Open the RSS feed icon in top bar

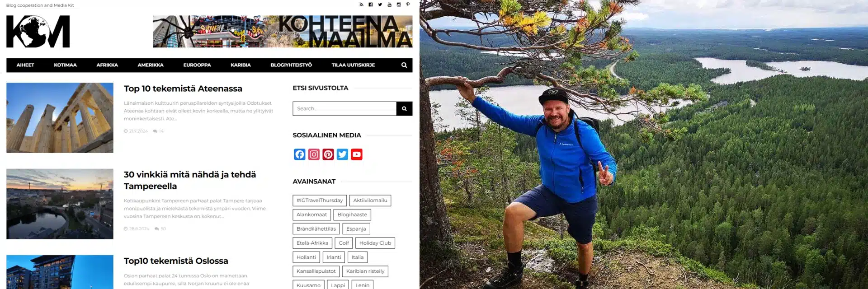click(x=361, y=5)
